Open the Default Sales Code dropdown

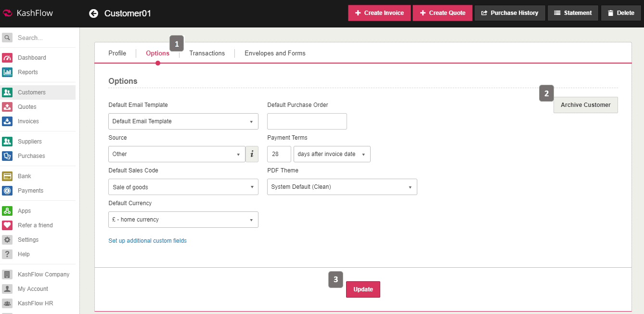click(183, 187)
